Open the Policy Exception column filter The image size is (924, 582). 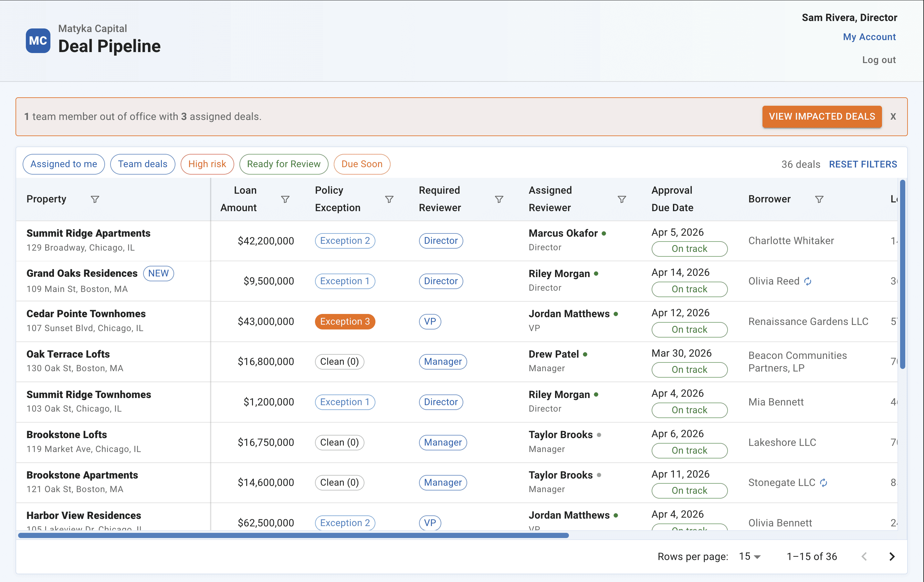[389, 199]
